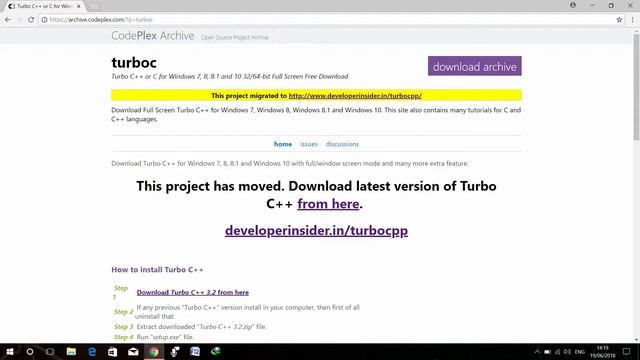Switch to the discussions tab
This screenshot has height=360, width=640.
point(342,144)
